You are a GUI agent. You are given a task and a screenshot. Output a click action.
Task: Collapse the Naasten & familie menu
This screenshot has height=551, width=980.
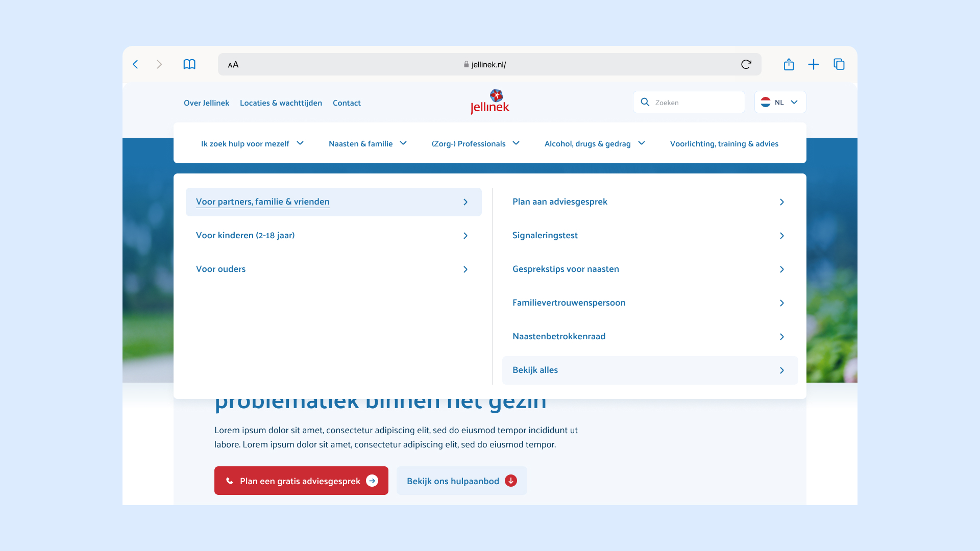(367, 144)
